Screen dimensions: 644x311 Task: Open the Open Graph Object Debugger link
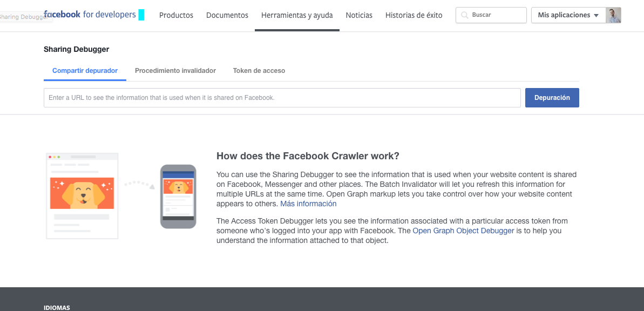[463, 231]
